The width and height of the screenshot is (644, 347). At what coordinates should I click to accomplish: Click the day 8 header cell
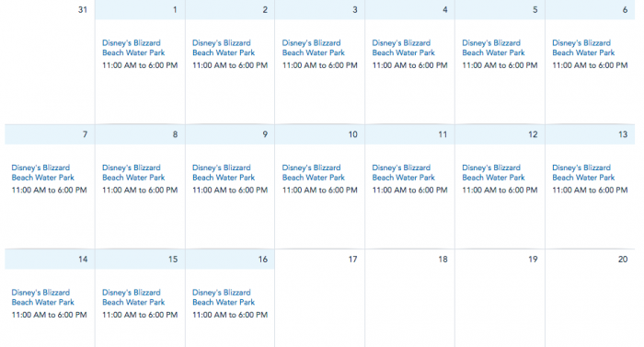140,134
